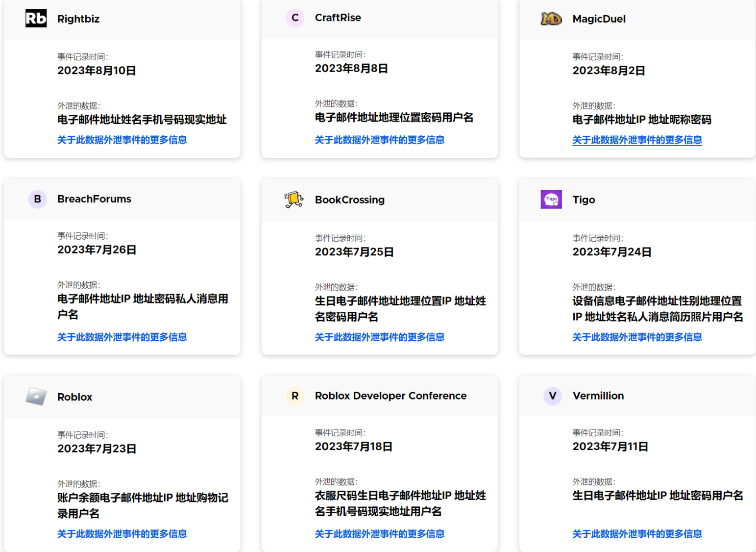
Task: Open more info link for CraftRise breach
Action: [380, 140]
